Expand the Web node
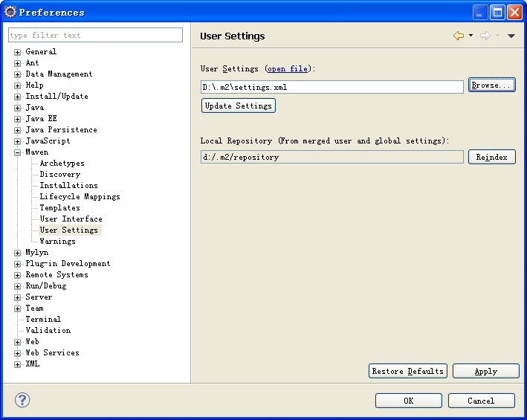 point(18,342)
